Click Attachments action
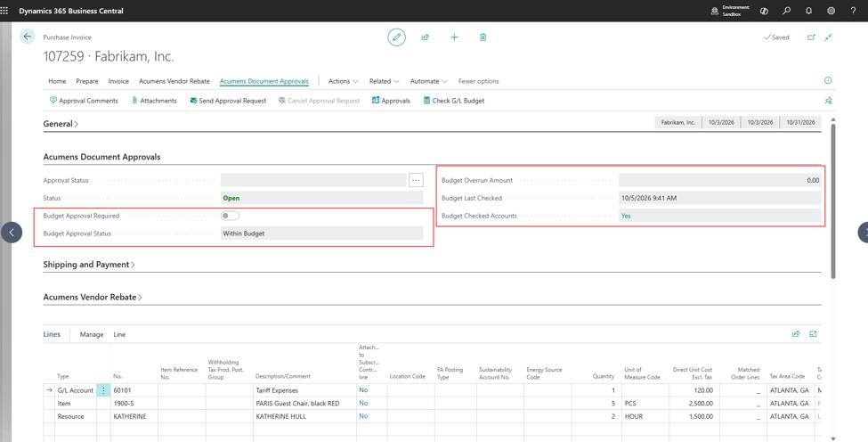 click(154, 101)
